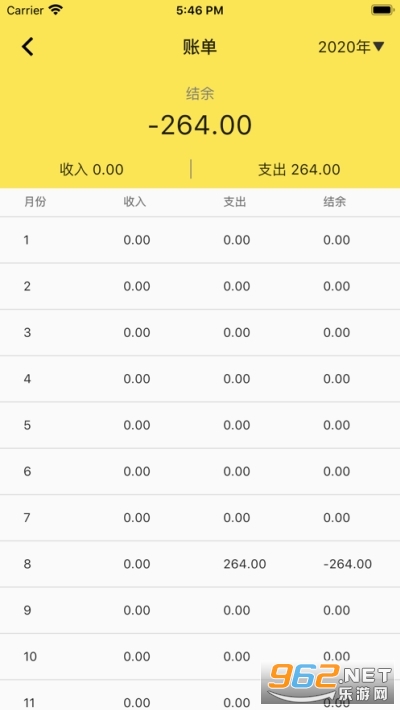Tap the 264.00 expense in month 8
Image resolution: width=400 pixels, height=710 pixels.
(245, 564)
